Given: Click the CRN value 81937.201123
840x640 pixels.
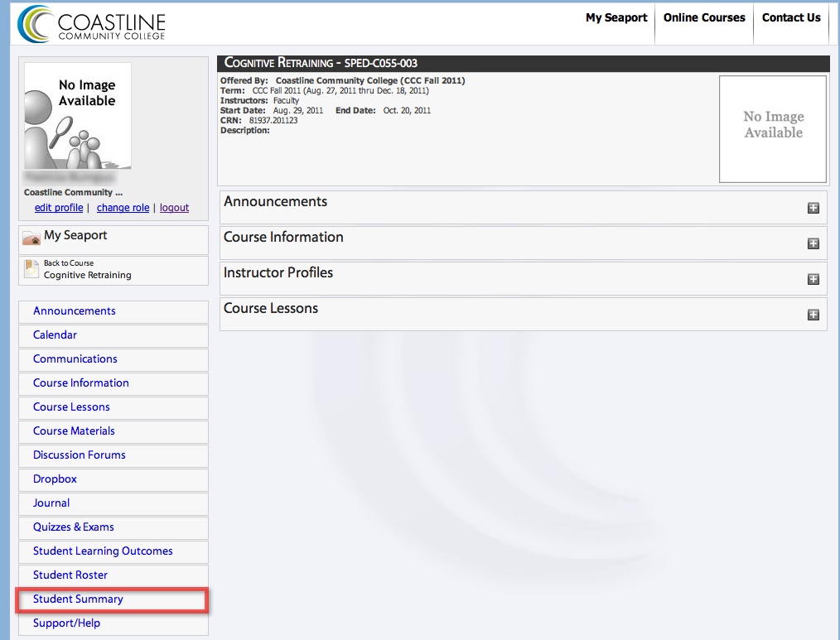Looking at the screenshot, I should 273,121.
